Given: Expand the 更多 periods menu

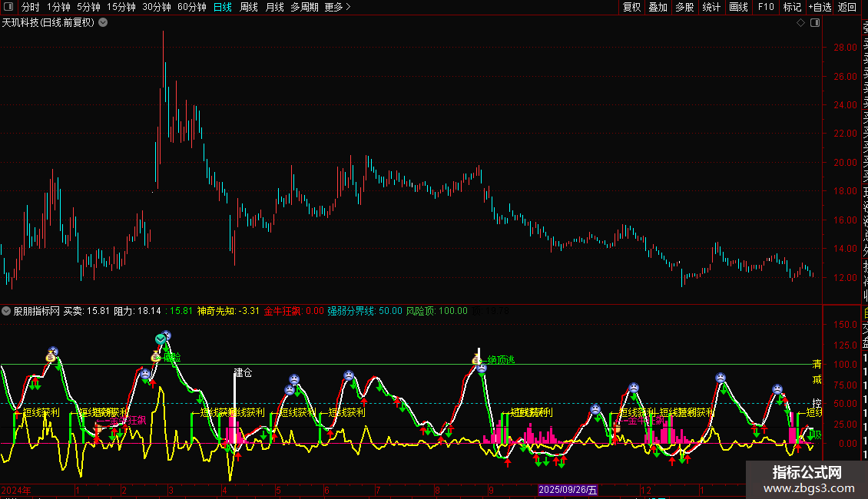Looking at the screenshot, I should [x=337, y=7].
